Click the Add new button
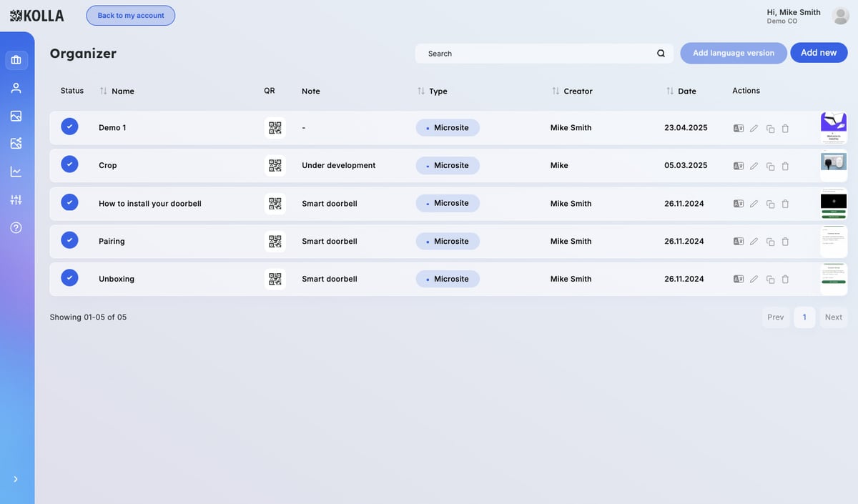The width and height of the screenshot is (858, 504). pos(819,53)
